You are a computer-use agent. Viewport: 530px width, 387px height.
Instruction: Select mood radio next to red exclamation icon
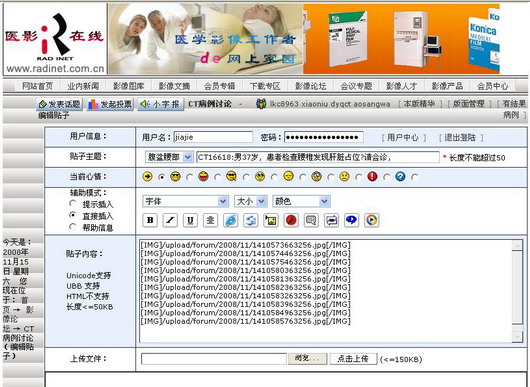point(387,177)
